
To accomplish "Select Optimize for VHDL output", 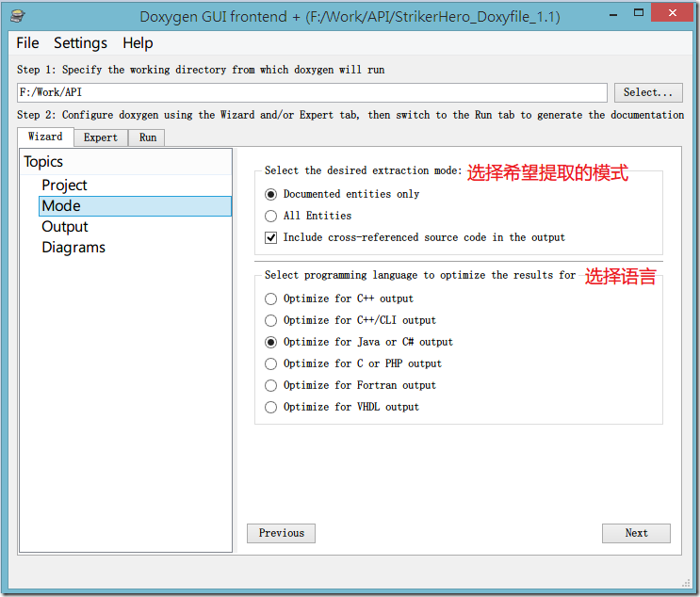I will (270, 407).
